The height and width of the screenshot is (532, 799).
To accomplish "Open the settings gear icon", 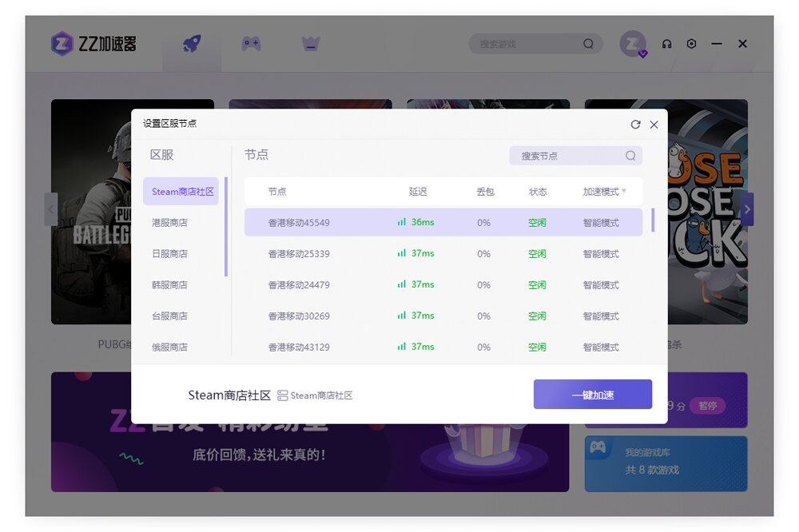I will (x=692, y=44).
